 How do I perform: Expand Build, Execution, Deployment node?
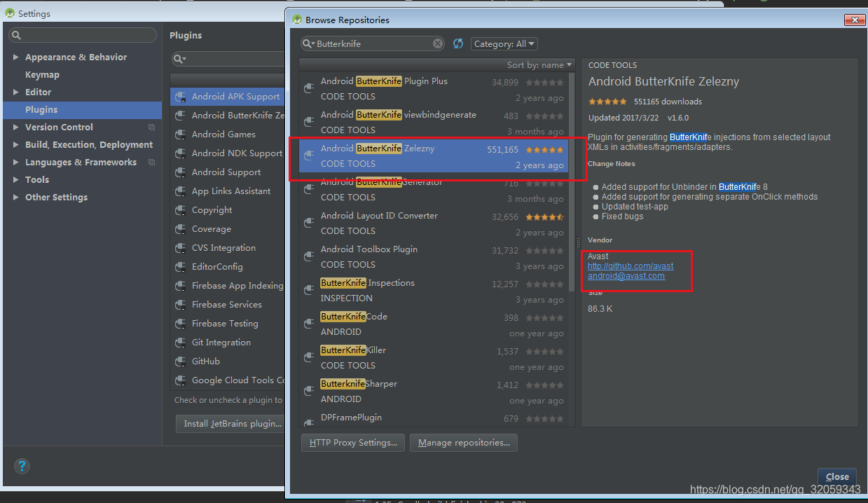pos(15,145)
